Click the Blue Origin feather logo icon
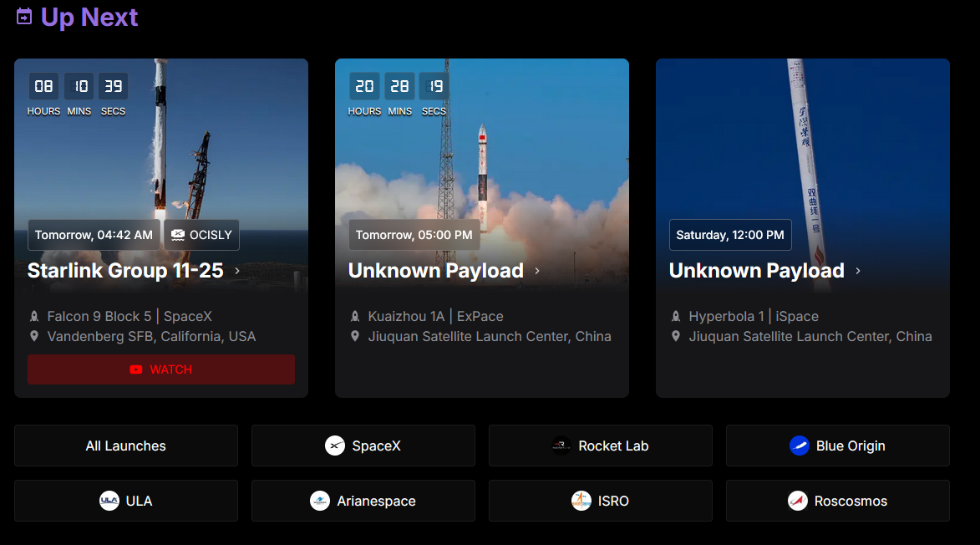The height and width of the screenshot is (545, 980). click(800, 446)
